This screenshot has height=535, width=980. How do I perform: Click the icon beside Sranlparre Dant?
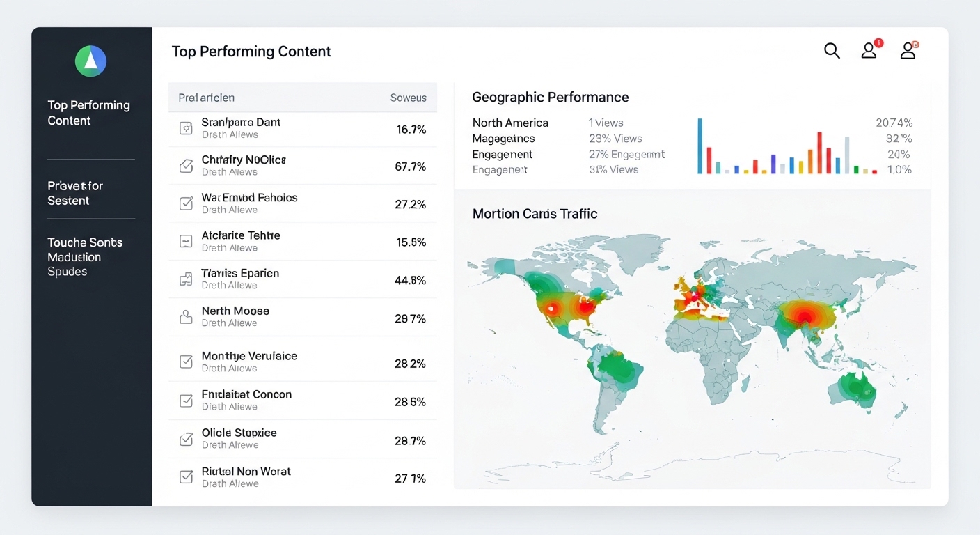tap(186, 128)
